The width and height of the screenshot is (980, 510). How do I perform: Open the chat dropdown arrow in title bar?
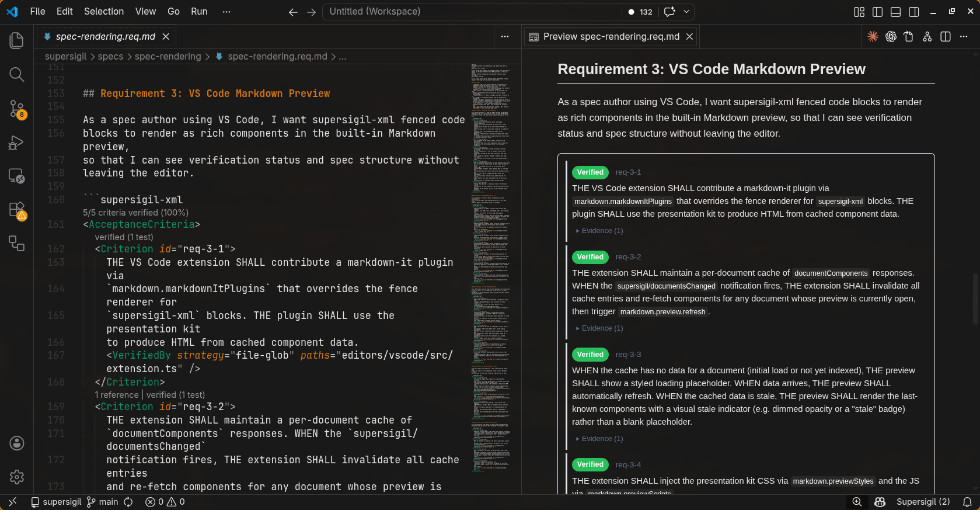coord(686,12)
